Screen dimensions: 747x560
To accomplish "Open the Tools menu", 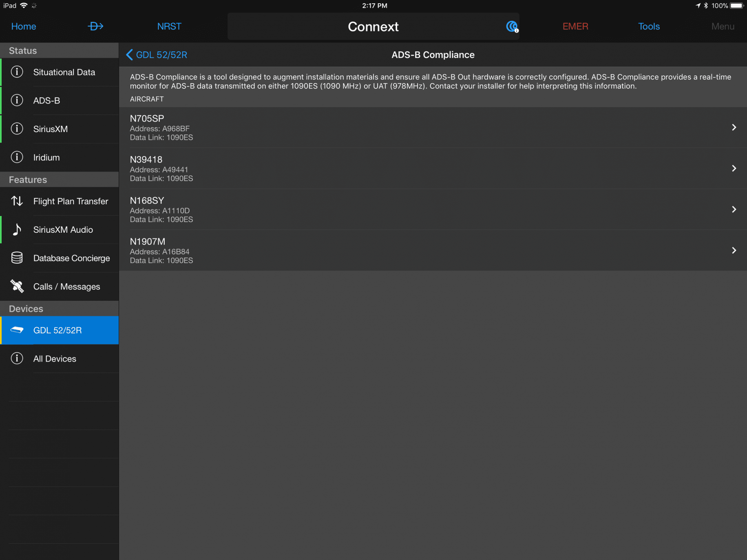I will tap(648, 26).
